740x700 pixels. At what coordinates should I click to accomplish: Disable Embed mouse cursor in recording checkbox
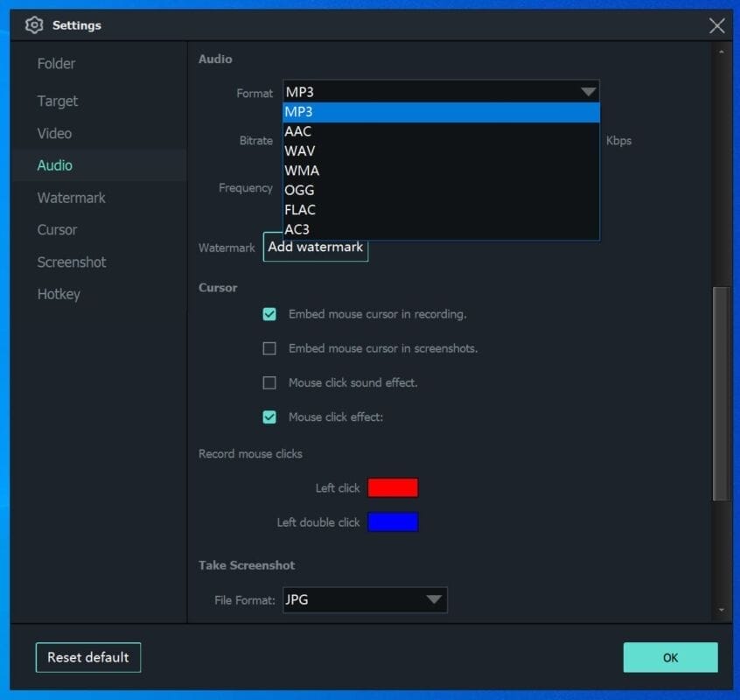pos(269,314)
